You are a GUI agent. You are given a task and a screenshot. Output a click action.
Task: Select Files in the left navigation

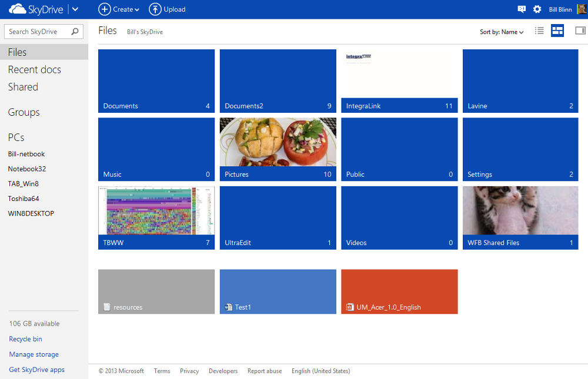(44, 52)
